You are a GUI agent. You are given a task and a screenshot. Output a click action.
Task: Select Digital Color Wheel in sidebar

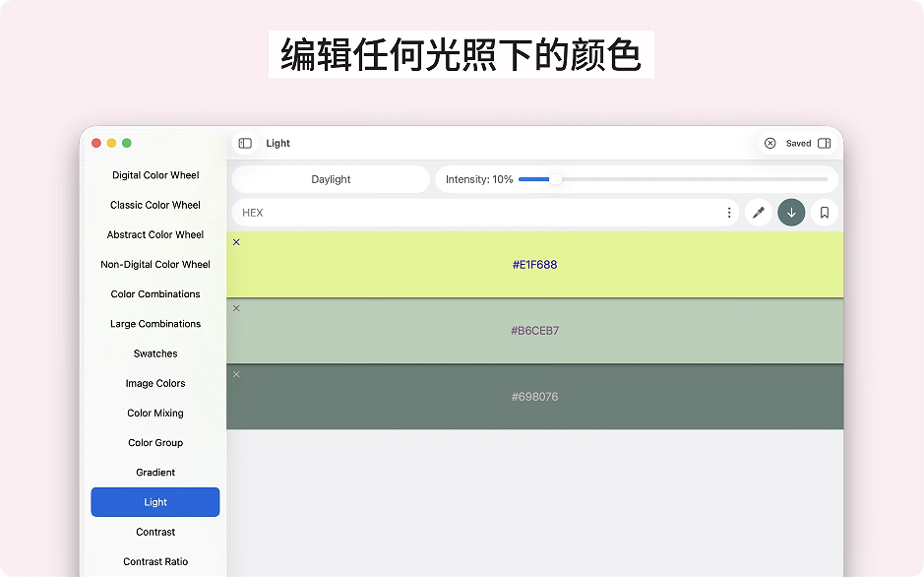(x=155, y=175)
